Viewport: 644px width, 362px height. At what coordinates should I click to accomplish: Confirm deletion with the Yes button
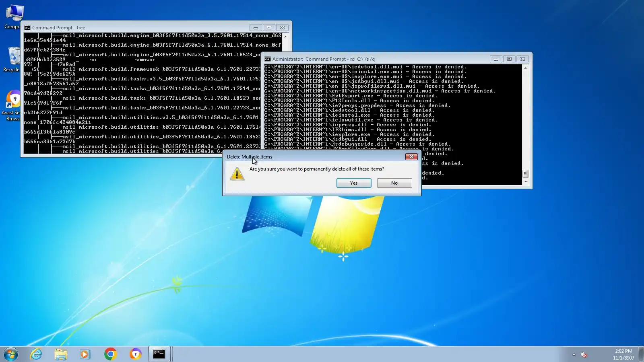[x=354, y=183]
